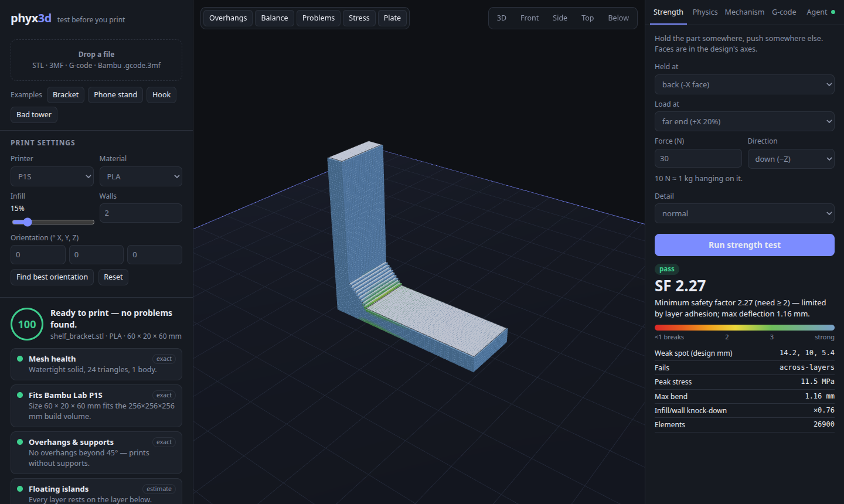Click the SF 2.27 result text
This screenshot has height=504, width=844.
680,286
